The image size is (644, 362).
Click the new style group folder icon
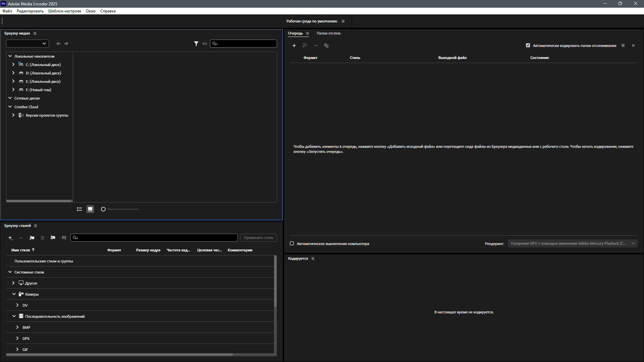(x=32, y=238)
